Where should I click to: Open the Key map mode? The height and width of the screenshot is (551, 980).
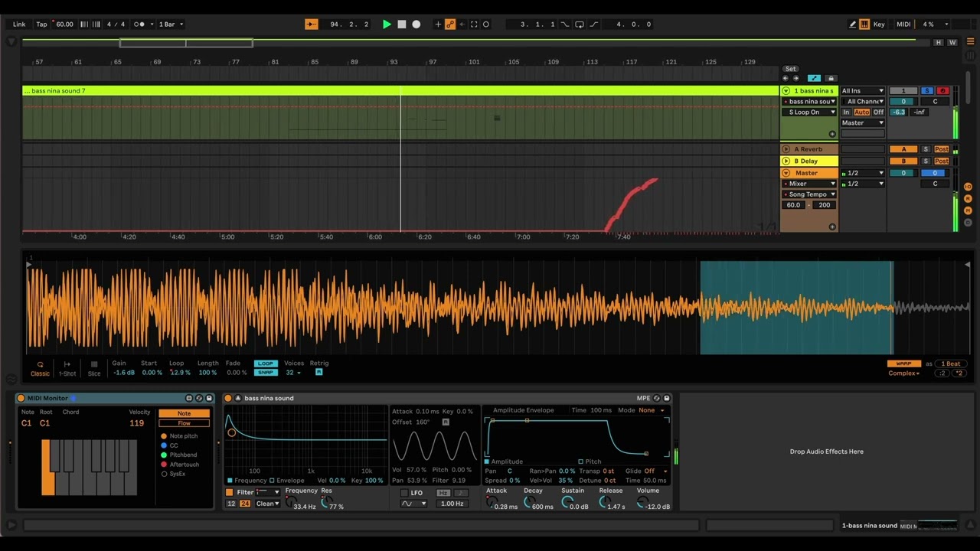pos(879,24)
